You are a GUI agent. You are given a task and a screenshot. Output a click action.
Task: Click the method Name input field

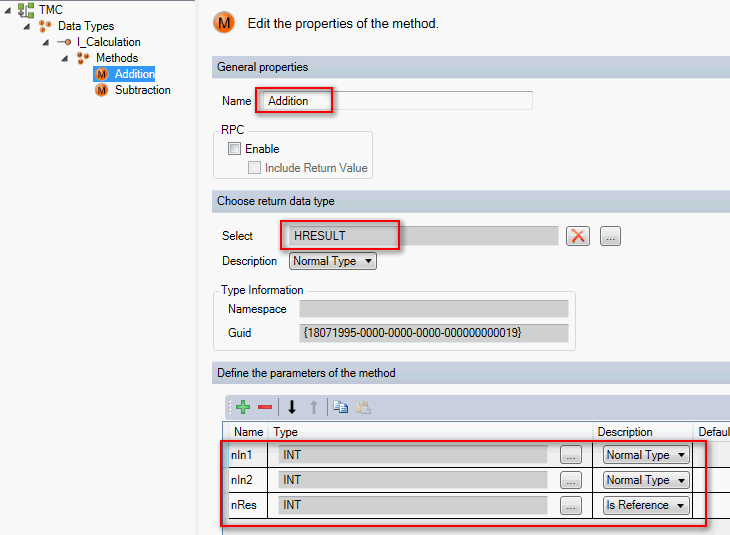tap(398, 101)
